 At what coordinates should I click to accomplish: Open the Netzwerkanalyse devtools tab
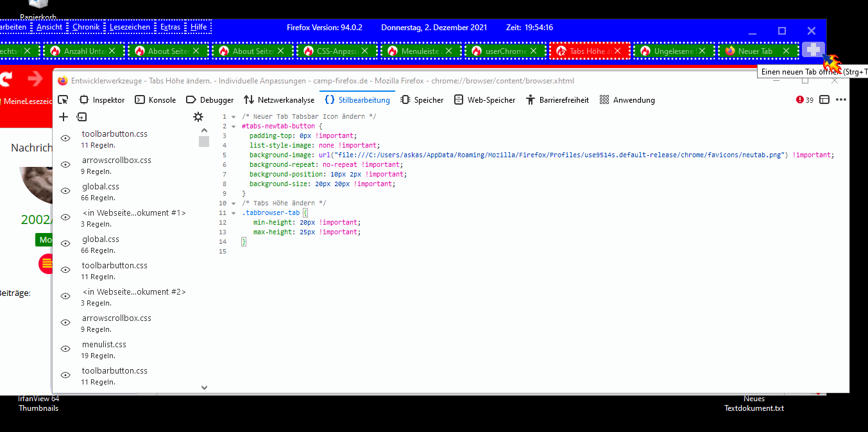[x=279, y=100]
